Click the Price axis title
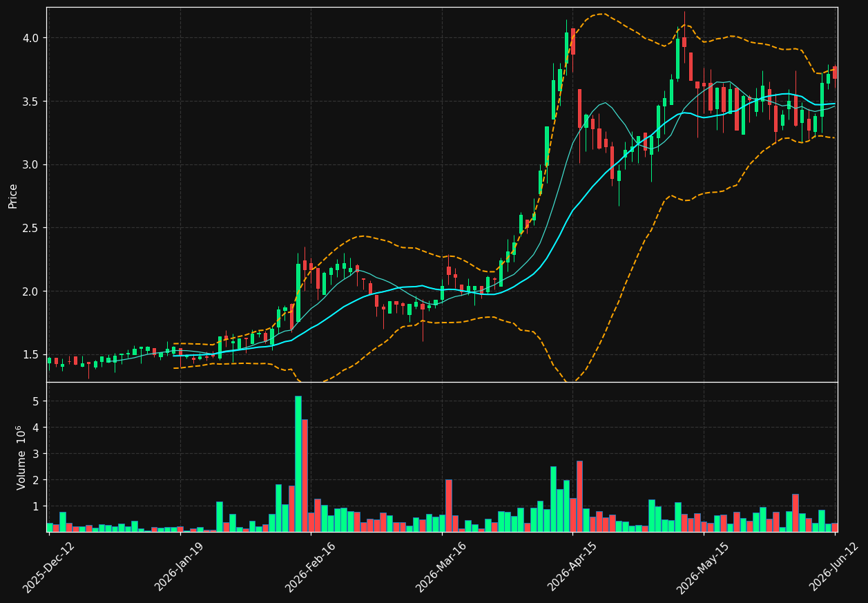This screenshot has height=603, width=868. (x=13, y=195)
